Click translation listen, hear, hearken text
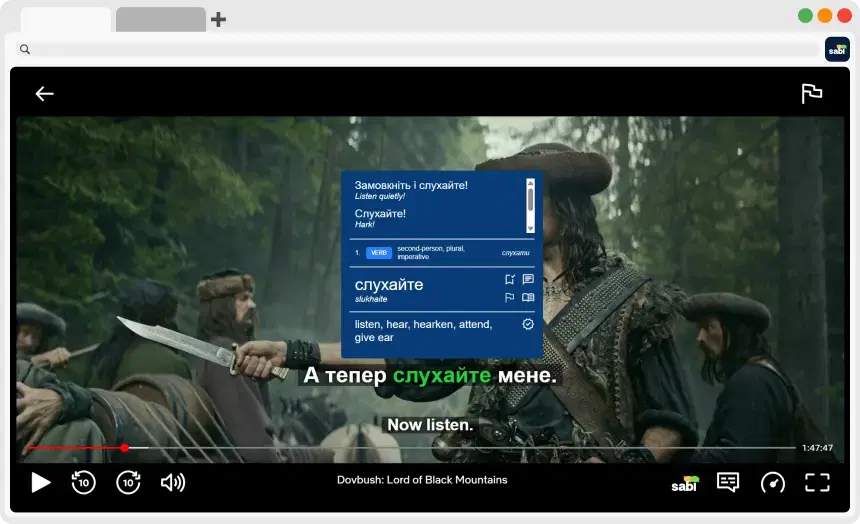The image size is (860, 524). click(423, 331)
